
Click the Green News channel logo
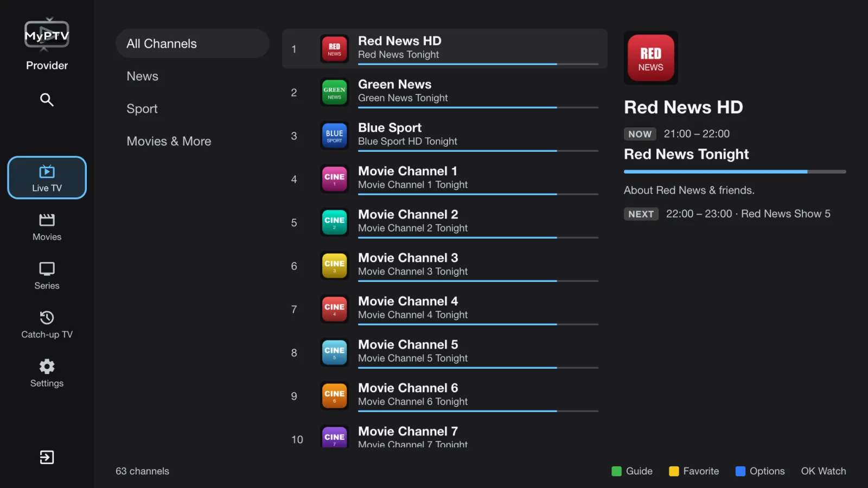[x=334, y=92]
